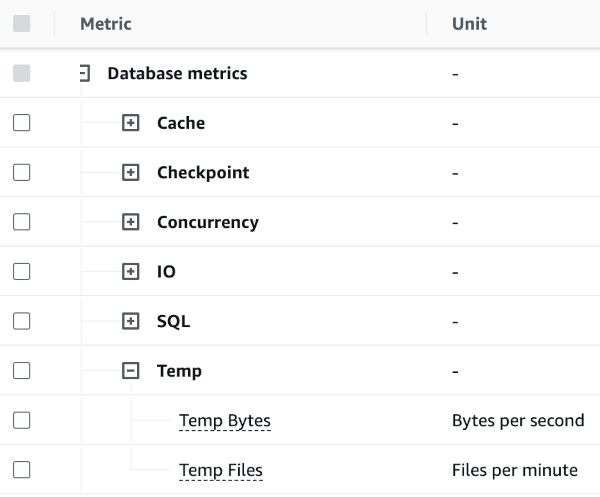Click the Cache group label
Screen dimensions: 600x497
point(181,123)
